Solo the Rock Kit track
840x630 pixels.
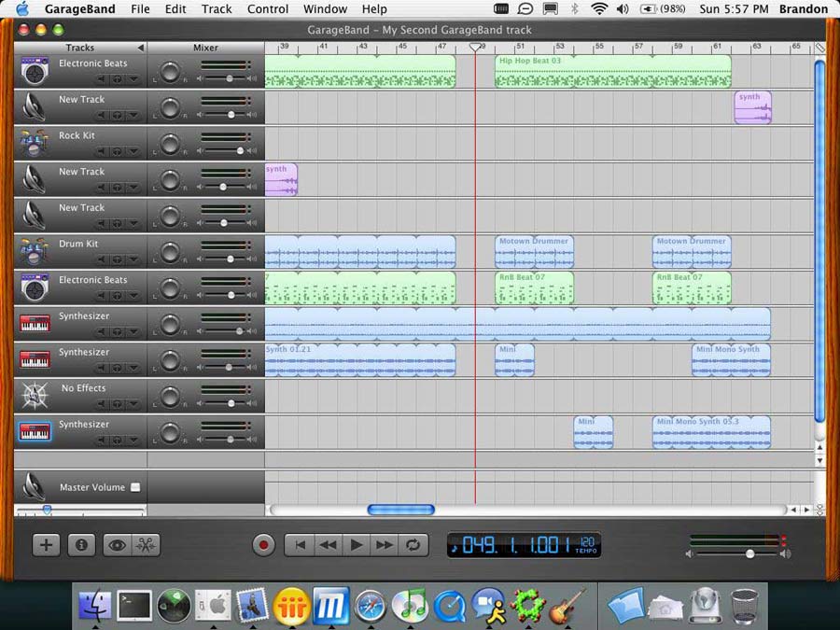117,151
